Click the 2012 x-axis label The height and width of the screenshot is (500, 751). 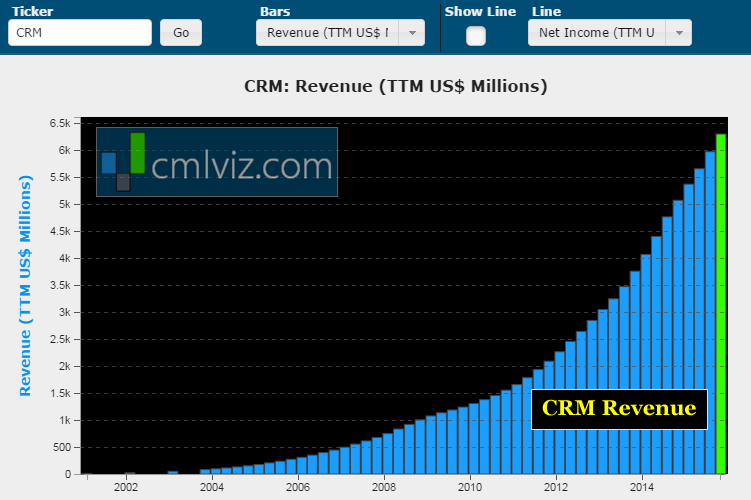tap(556, 487)
